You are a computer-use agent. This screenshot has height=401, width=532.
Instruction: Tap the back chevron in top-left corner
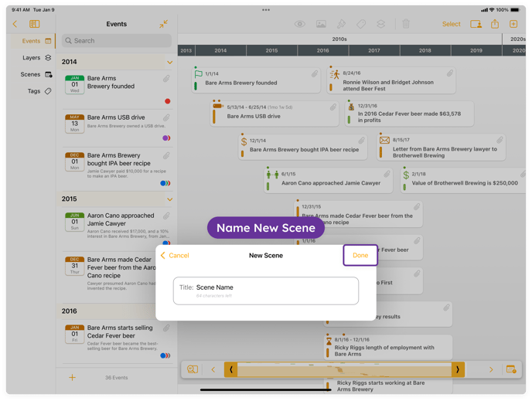pos(15,24)
